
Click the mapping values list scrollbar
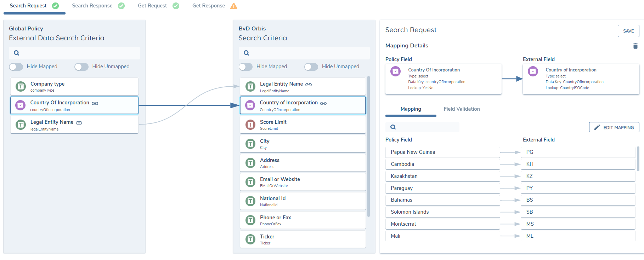[638, 159]
